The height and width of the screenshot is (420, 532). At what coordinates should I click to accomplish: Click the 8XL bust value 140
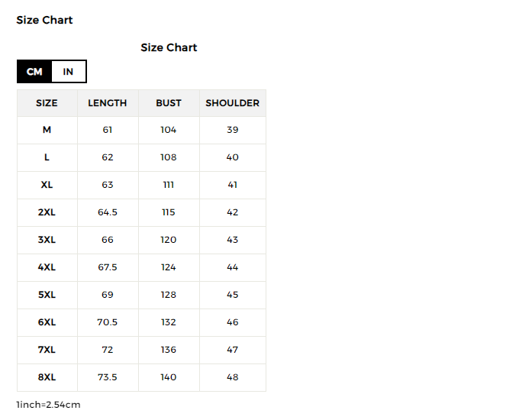point(169,377)
